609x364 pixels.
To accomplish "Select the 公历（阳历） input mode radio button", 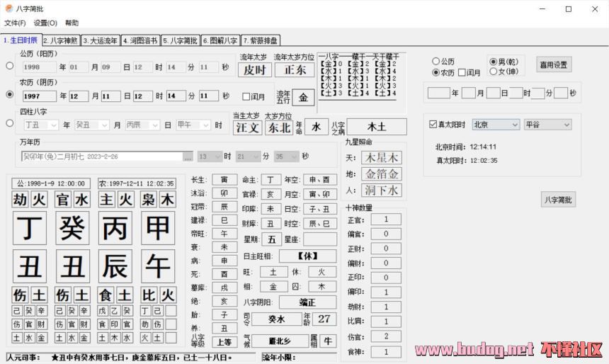I will pyautogui.click(x=9, y=66).
